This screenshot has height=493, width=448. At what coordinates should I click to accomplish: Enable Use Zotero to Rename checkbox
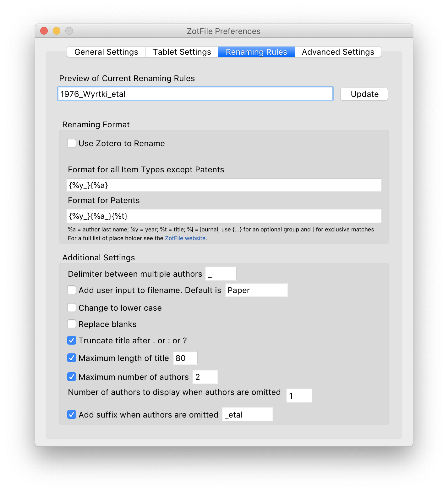[x=72, y=143]
